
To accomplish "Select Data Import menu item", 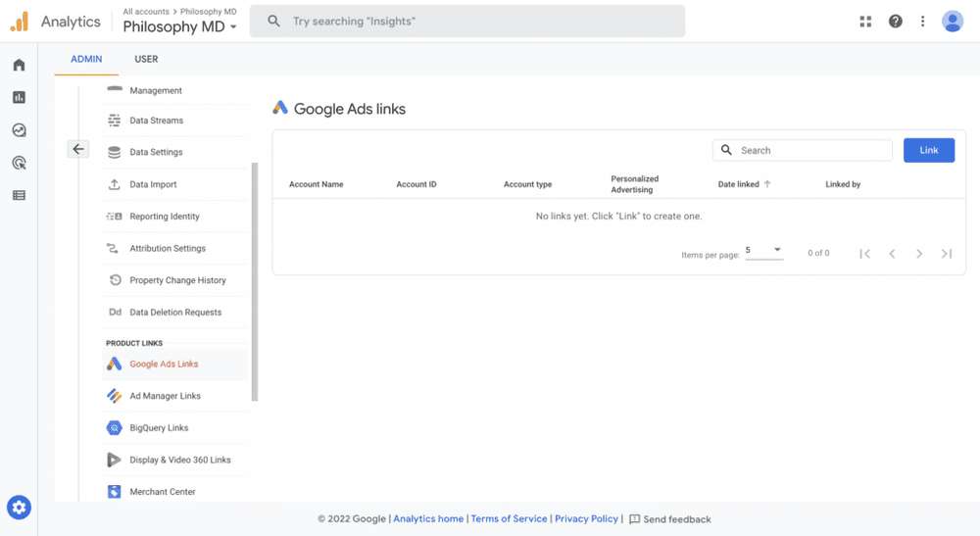I will tap(175, 184).
